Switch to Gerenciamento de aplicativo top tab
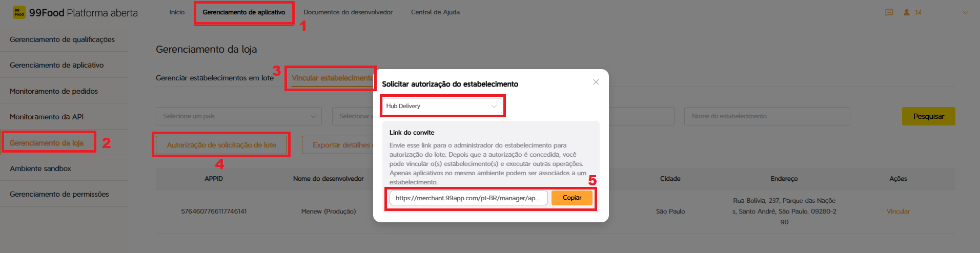This screenshot has height=253, width=980. click(244, 12)
